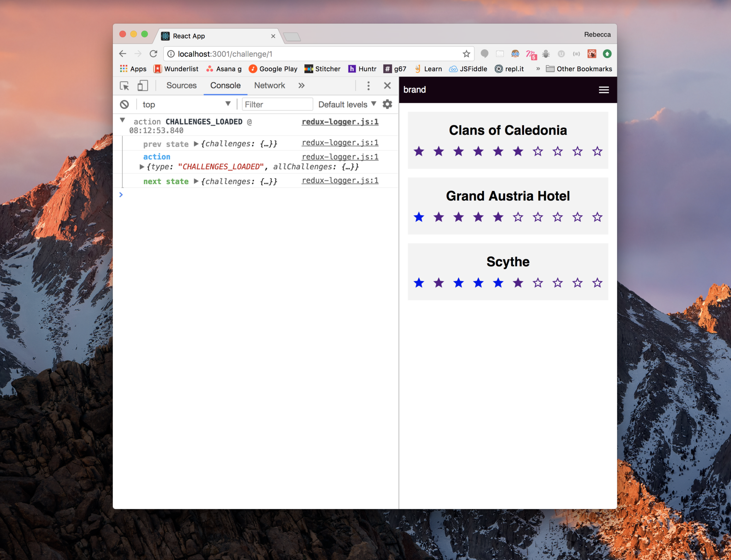Open redux-logger.js:1 link on next state row
731x560 pixels.
[x=340, y=180]
